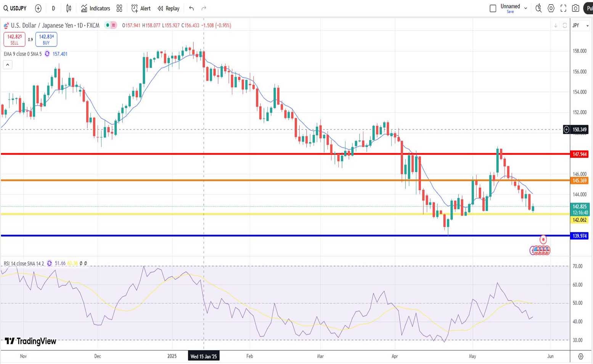593x364 pixels.
Task: Click the blue 142.834 BUY button
Action: [46, 39]
